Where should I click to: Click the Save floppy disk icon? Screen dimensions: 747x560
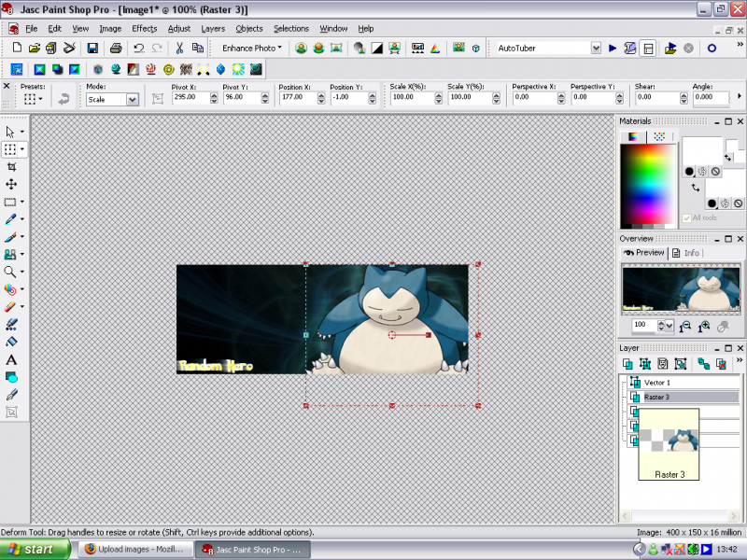coord(92,48)
